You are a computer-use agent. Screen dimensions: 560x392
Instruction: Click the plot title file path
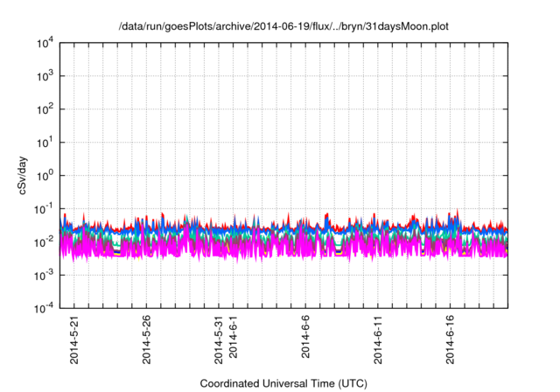pyautogui.click(x=283, y=26)
